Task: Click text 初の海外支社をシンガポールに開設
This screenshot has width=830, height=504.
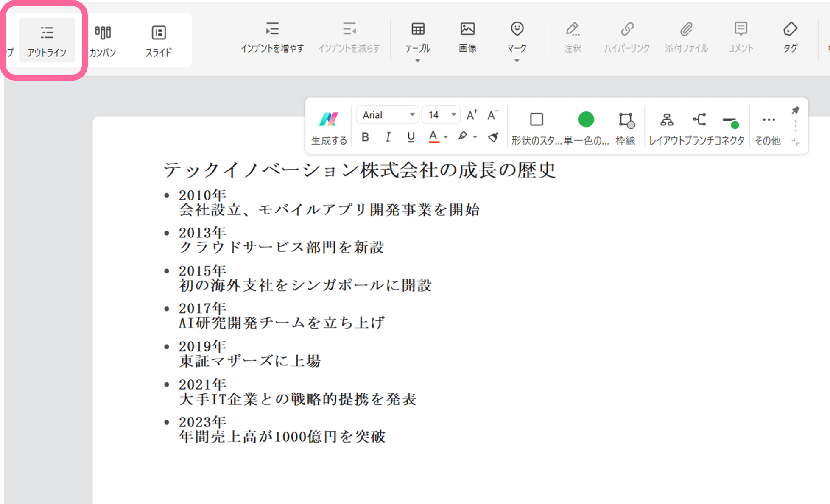Action: pyautogui.click(x=305, y=285)
